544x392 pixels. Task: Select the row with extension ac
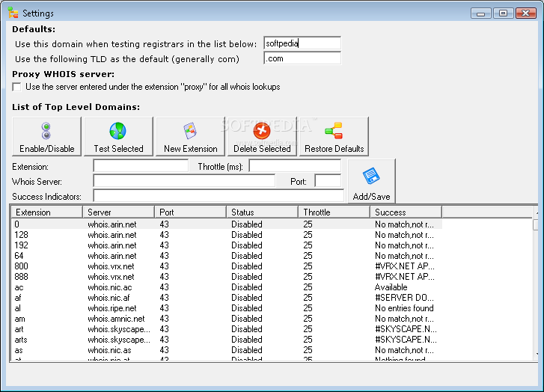227,287
